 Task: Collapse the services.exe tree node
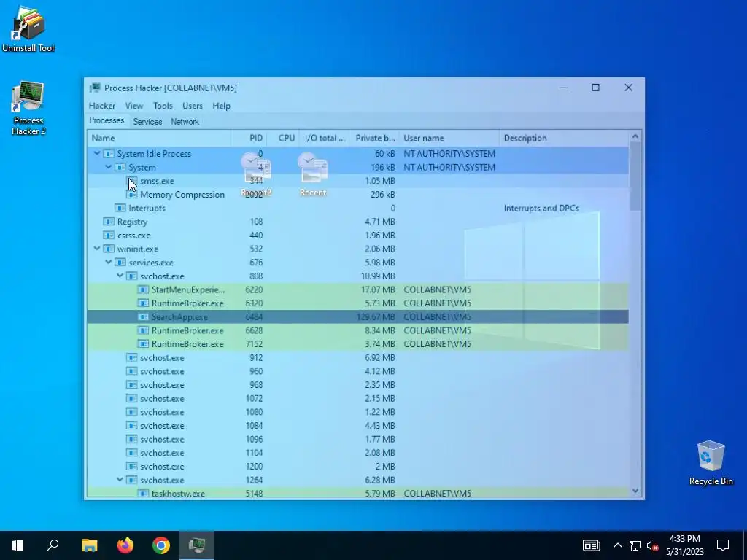tap(109, 262)
